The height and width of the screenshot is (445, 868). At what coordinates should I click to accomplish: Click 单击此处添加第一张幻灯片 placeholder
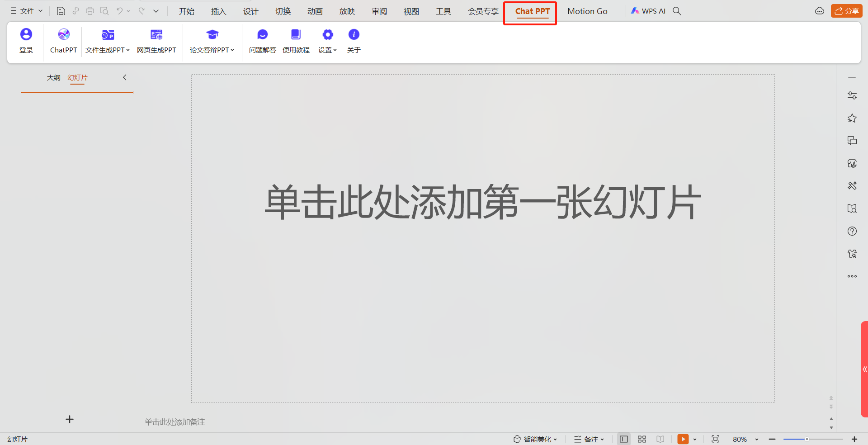coord(483,202)
